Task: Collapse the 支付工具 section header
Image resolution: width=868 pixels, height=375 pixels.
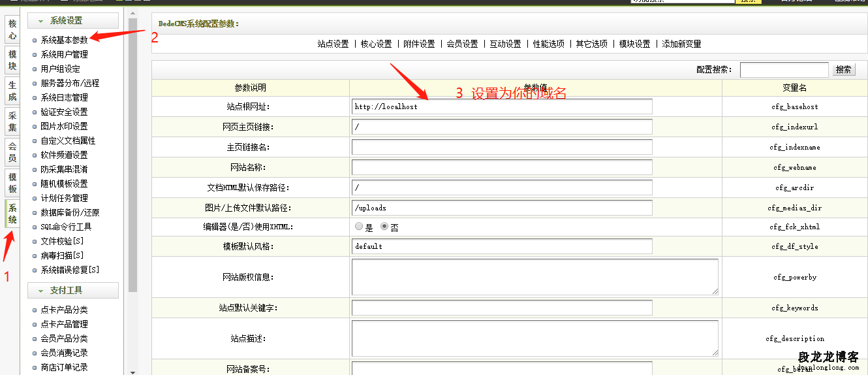Action: (73, 290)
